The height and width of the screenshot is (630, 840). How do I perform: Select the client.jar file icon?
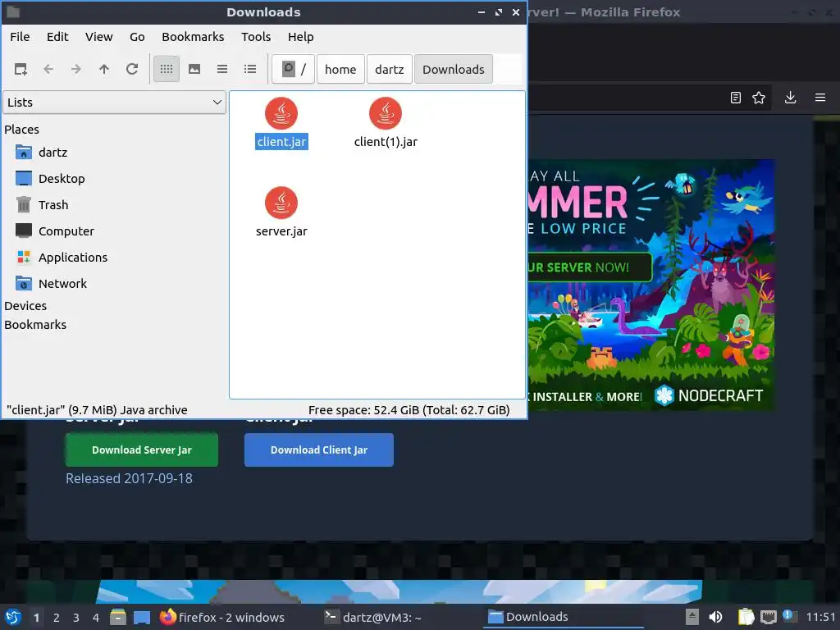coord(281,113)
